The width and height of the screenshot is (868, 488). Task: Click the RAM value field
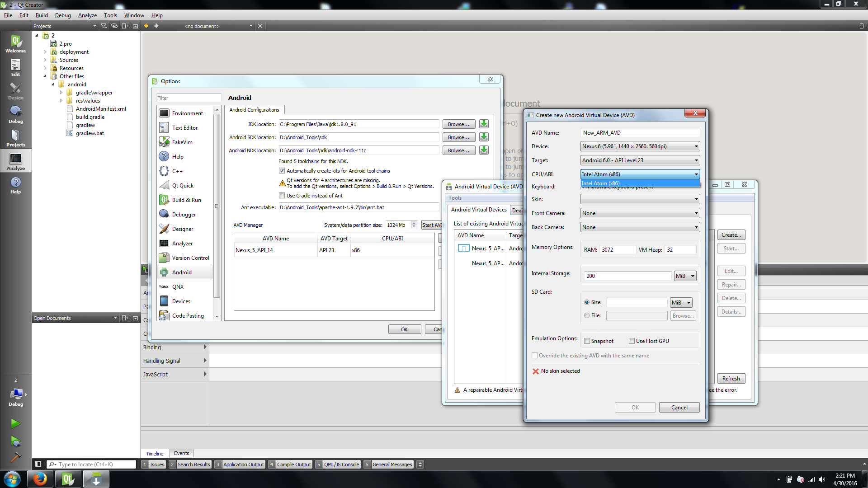click(x=618, y=250)
